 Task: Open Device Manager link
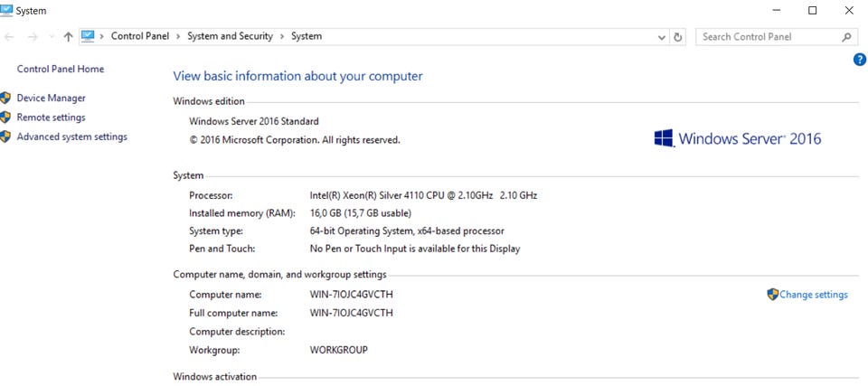tap(51, 98)
